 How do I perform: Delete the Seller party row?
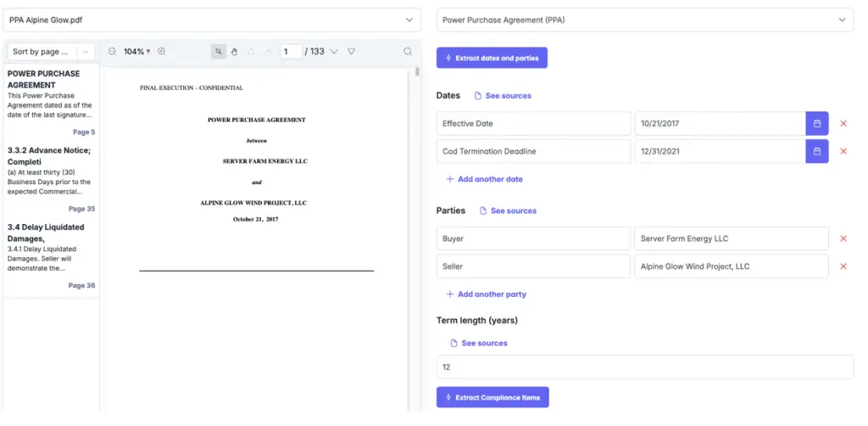pyautogui.click(x=843, y=266)
